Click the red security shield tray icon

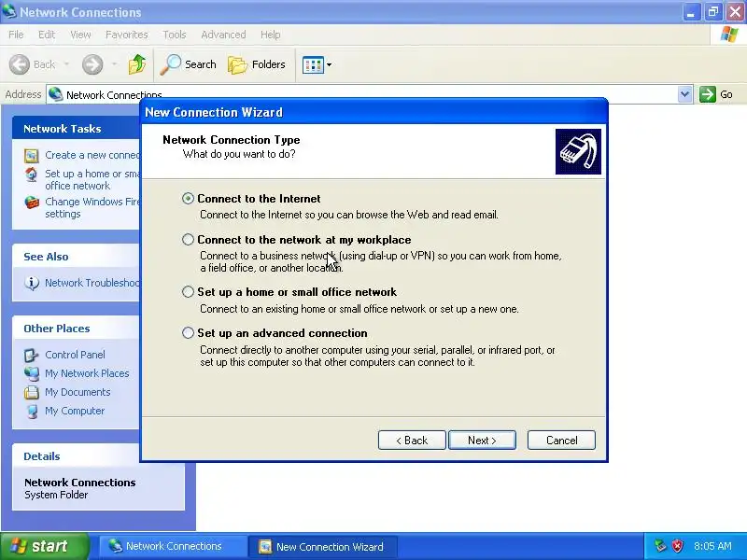click(x=678, y=546)
